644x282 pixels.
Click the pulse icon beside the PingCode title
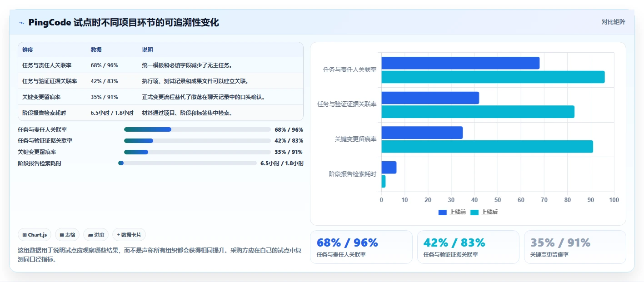(x=21, y=23)
